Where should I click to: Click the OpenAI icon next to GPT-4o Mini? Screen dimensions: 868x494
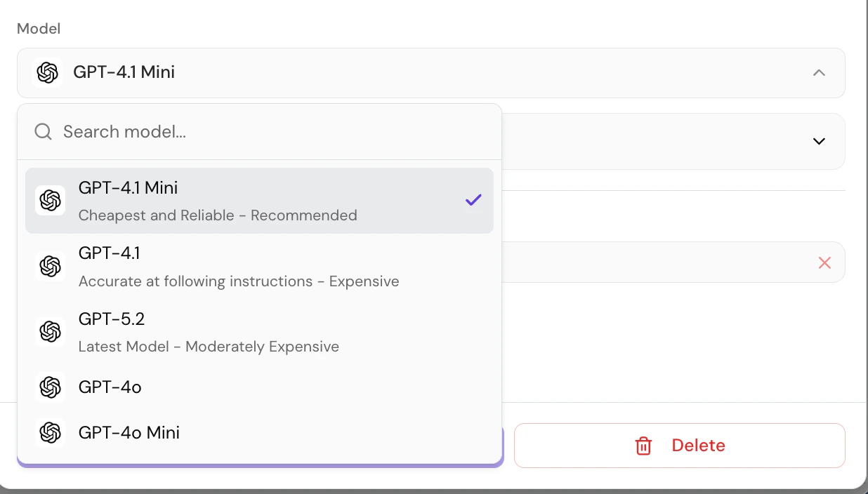point(50,432)
